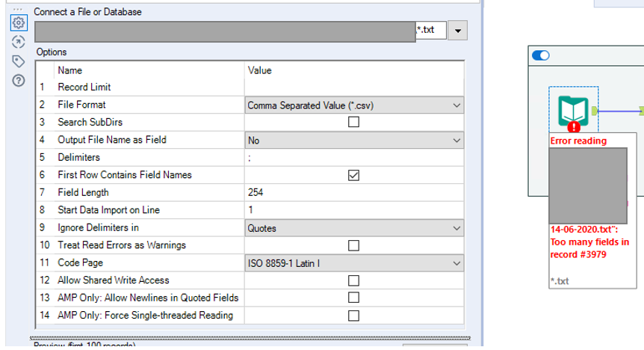The width and height of the screenshot is (644, 350).
Task: Open the Connect a File dropdown arrow
Action: [457, 31]
